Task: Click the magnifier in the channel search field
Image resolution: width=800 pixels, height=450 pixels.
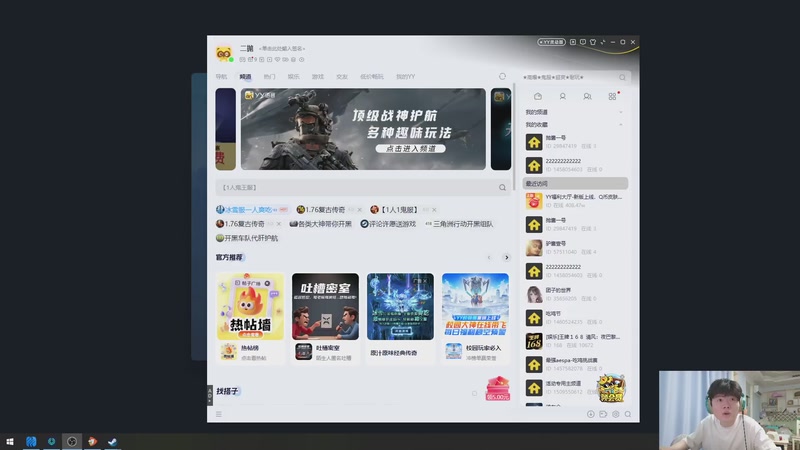Action: (503, 188)
